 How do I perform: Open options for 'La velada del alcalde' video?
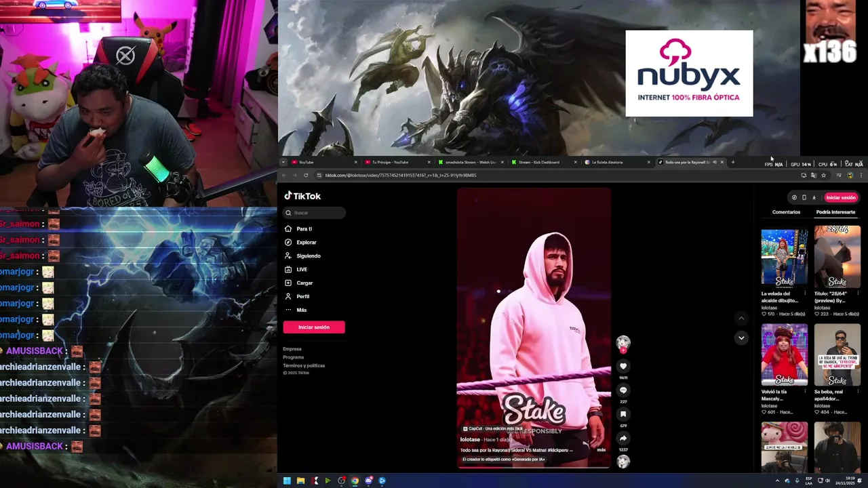pos(805,294)
